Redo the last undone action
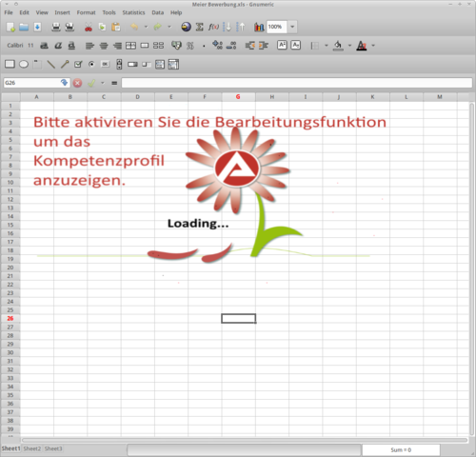The width and height of the screenshot is (476, 457). pos(158,27)
